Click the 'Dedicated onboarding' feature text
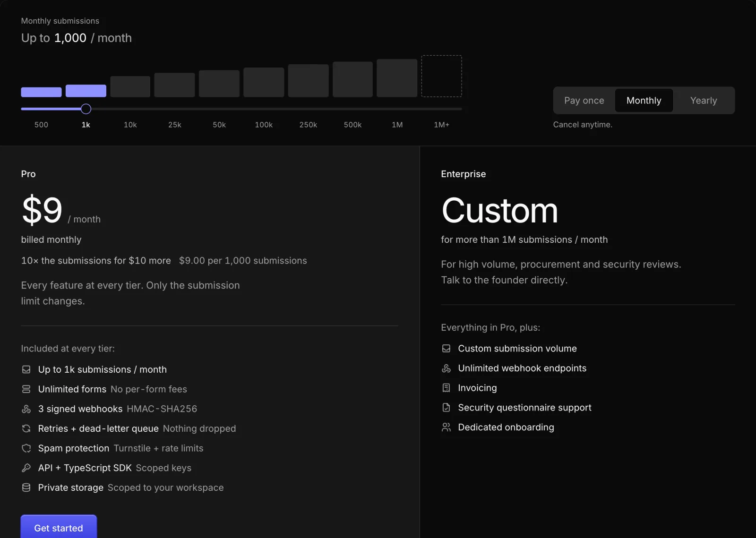Viewport: 756px width, 538px height. [x=506, y=427]
